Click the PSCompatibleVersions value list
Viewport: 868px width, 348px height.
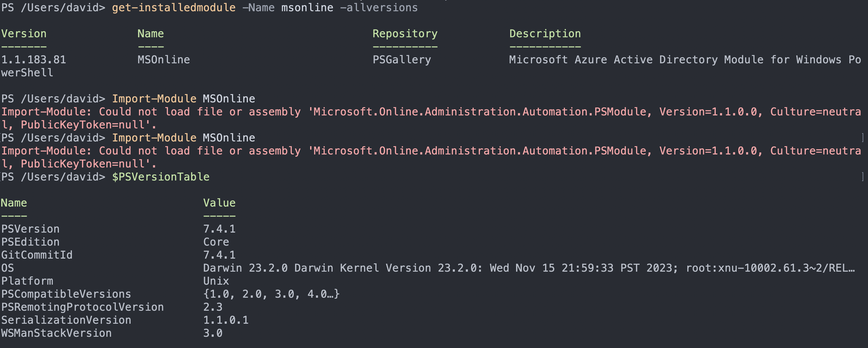271,294
